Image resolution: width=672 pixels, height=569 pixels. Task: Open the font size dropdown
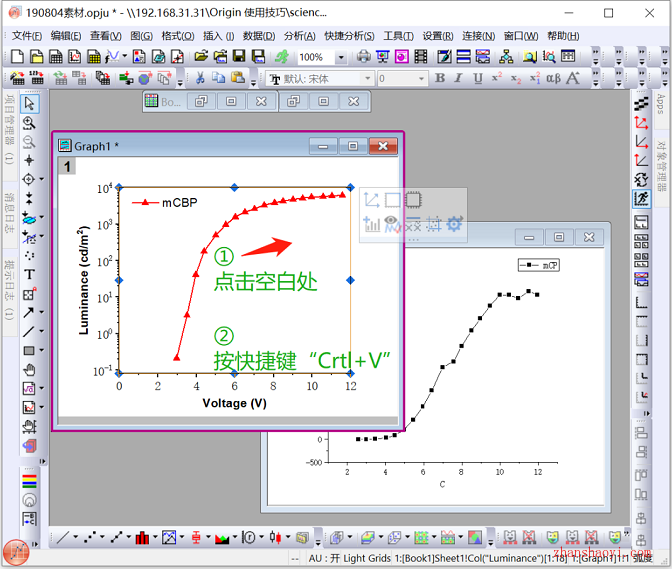[x=421, y=78]
